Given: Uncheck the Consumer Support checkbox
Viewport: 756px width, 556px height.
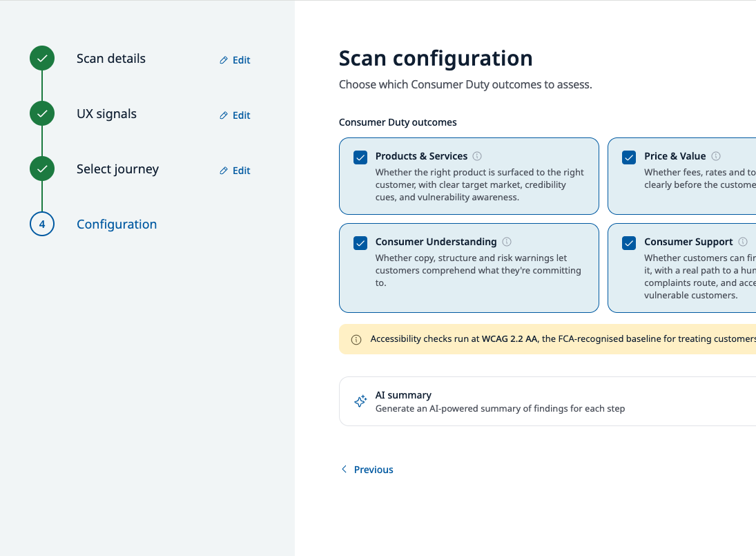Looking at the screenshot, I should tap(629, 243).
